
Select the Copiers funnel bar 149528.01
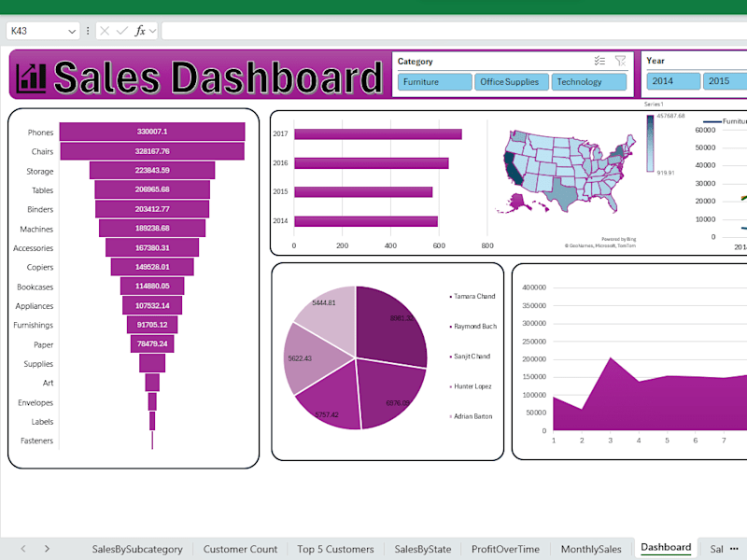tap(152, 267)
